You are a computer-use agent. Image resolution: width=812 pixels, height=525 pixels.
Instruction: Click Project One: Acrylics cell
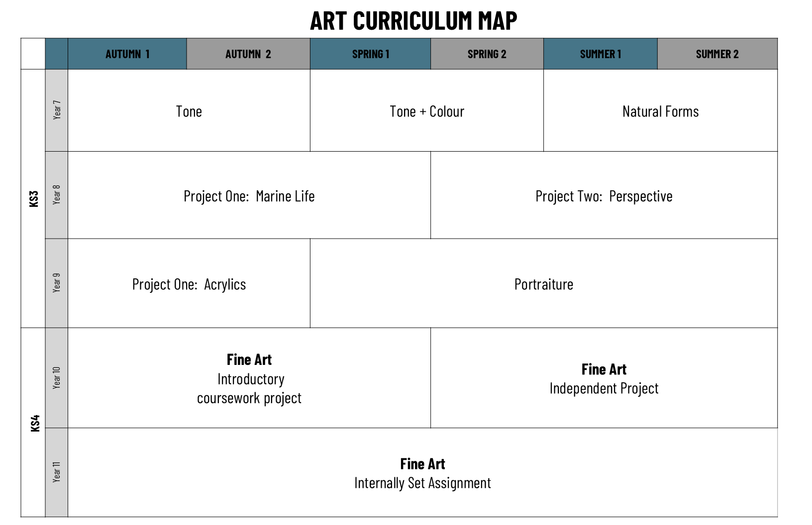click(189, 284)
